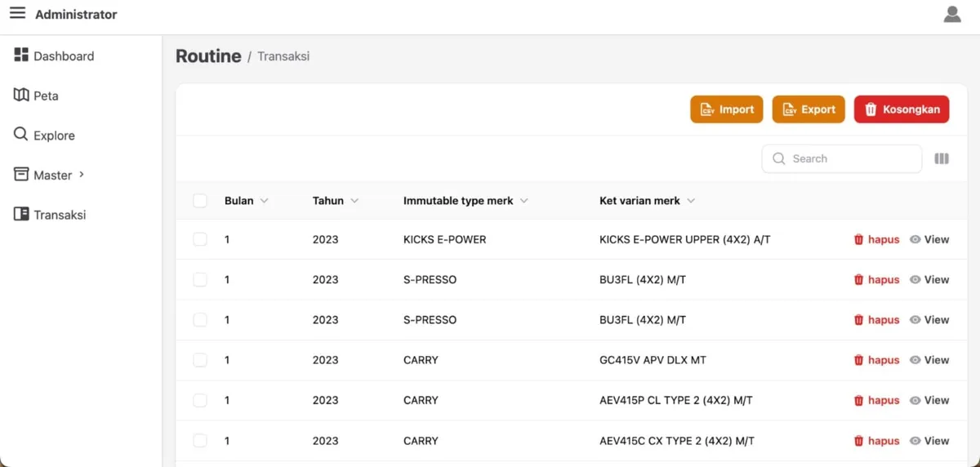Click the Peta map icon

[x=21, y=95]
